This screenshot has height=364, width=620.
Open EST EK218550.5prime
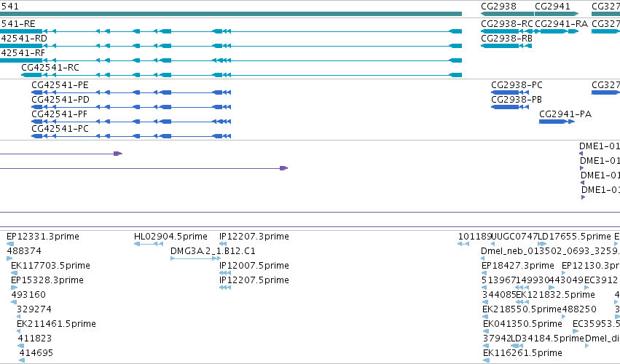(522, 309)
